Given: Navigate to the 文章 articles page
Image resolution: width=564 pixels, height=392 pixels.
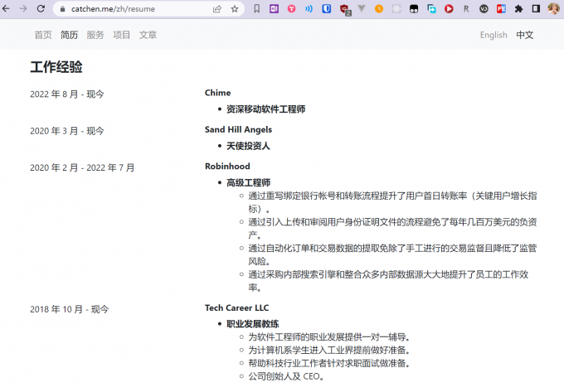Looking at the screenshot, I should (148, 35).
